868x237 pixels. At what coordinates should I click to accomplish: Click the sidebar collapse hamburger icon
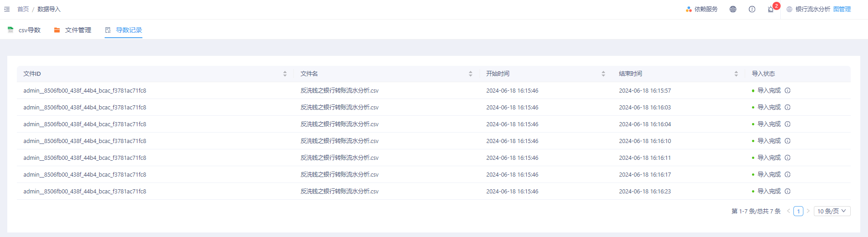(x=7, y=9)
